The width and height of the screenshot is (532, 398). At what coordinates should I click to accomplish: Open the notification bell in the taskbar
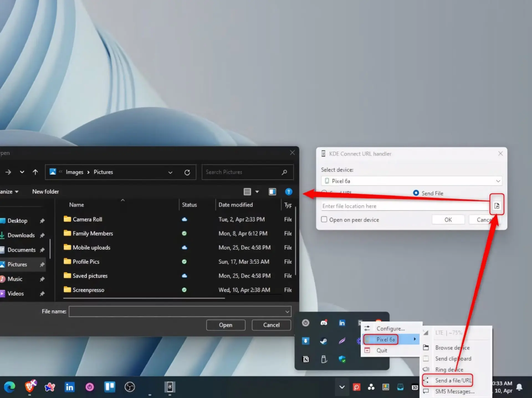click(519, 387)
